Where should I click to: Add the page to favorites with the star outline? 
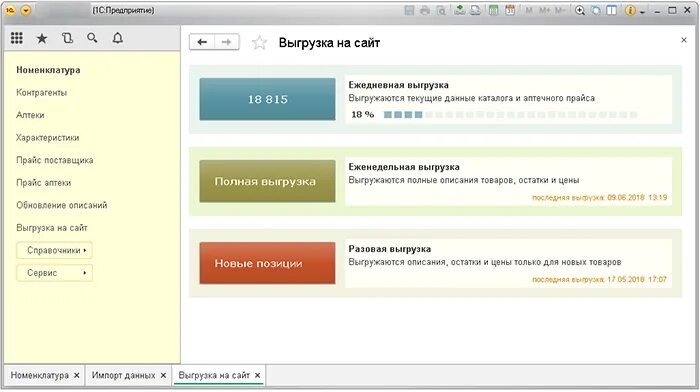(259, 43)
